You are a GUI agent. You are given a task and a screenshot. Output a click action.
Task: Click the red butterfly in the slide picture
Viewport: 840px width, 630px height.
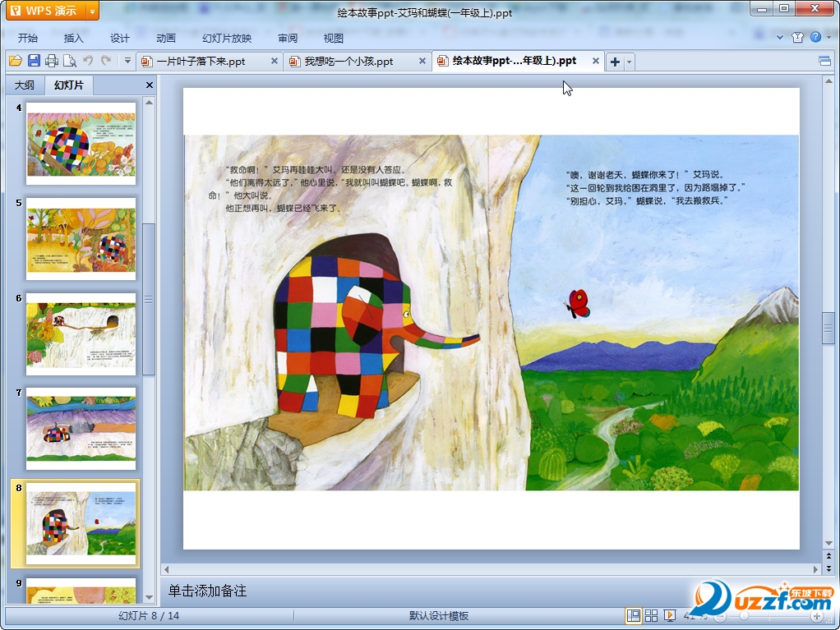point(578,304)
